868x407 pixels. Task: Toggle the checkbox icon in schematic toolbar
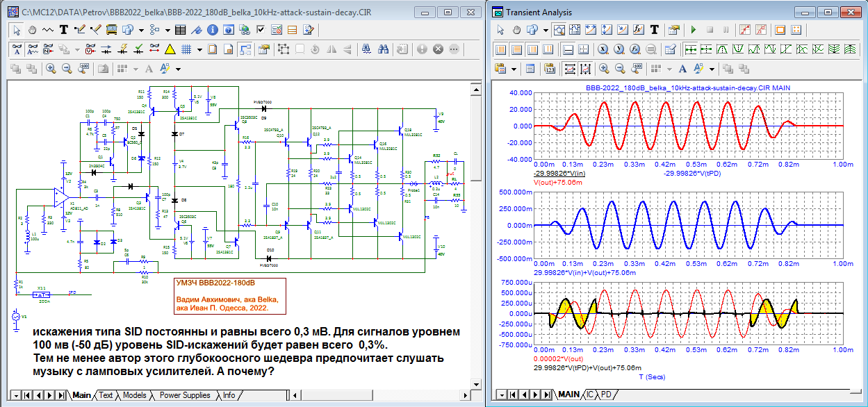point(260,30)
